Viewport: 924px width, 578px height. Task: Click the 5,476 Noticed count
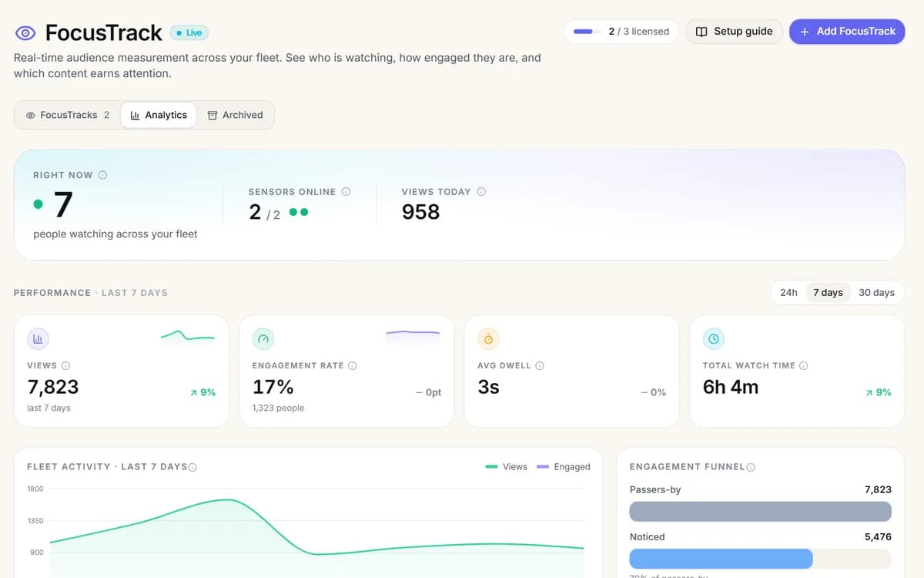click(878, 536)
